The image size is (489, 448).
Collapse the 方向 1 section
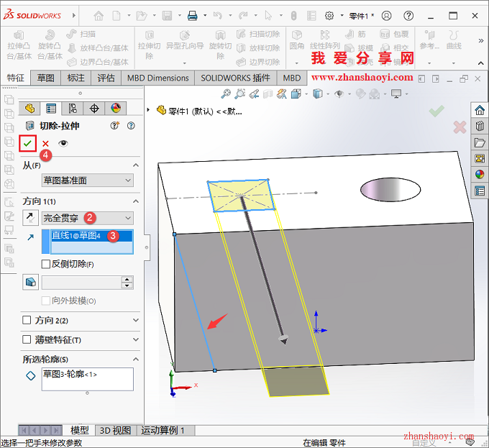(136, 201)
